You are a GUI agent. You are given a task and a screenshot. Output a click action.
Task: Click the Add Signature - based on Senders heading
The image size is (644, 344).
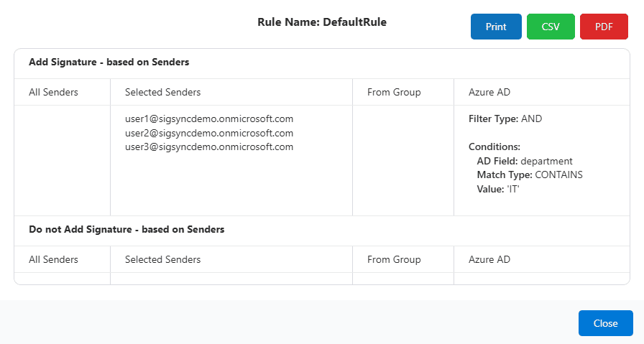coord(109,62)
